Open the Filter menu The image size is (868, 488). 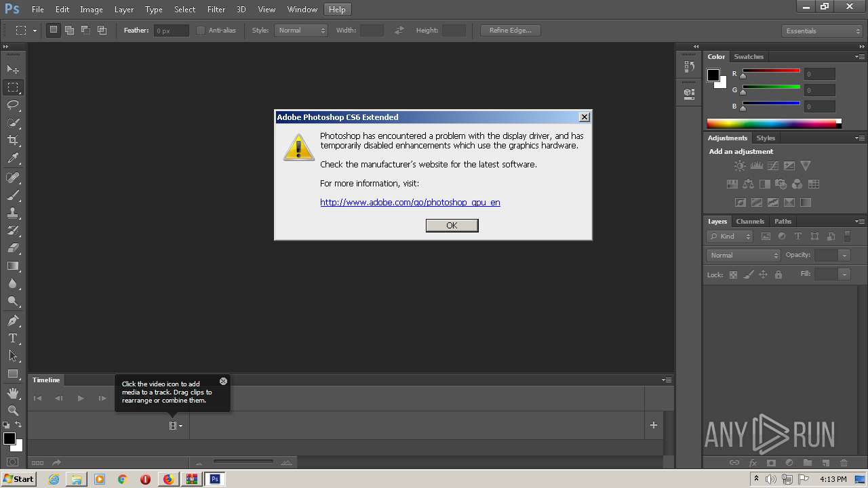tap(216, 9)
